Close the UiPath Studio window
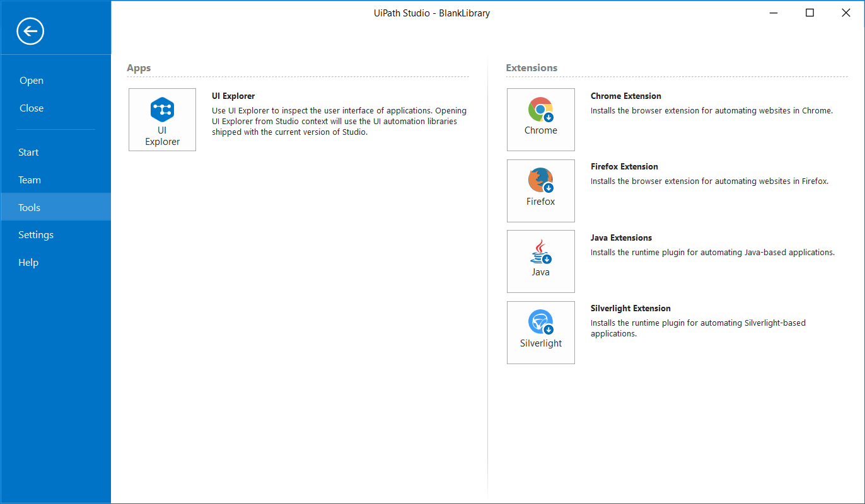 coord(846,13)
